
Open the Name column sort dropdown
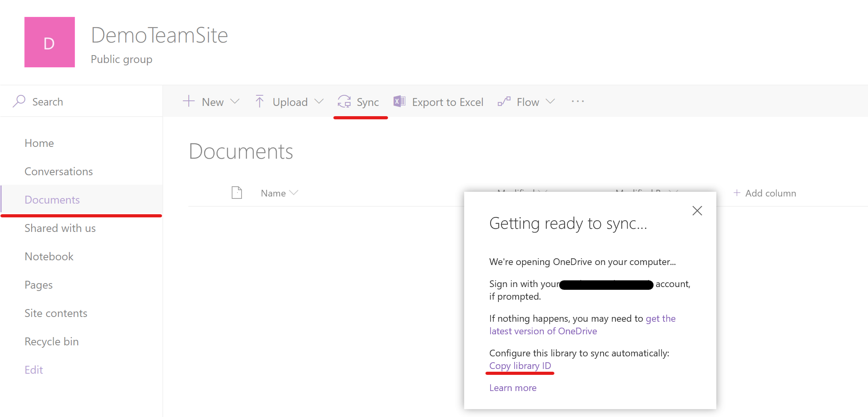click(x=294, y=193)
